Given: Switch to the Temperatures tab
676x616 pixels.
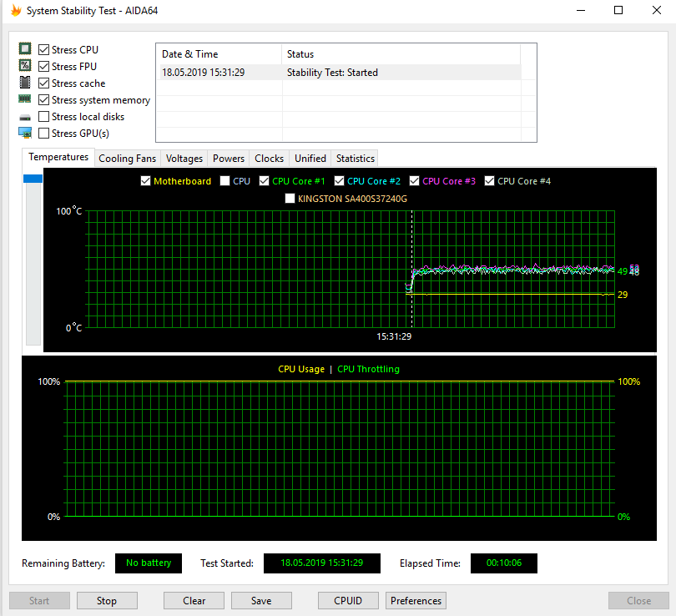Looking at the screenshot, I should 58,157.
